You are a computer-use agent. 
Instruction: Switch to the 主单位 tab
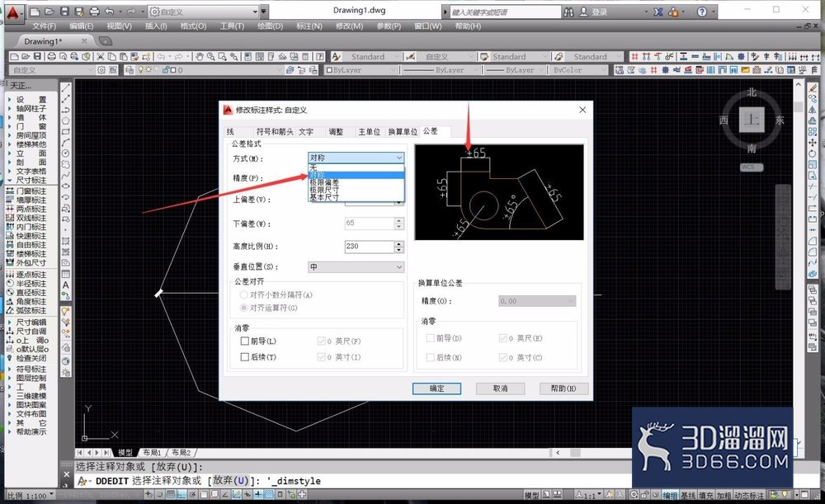(x=370, y=131)
